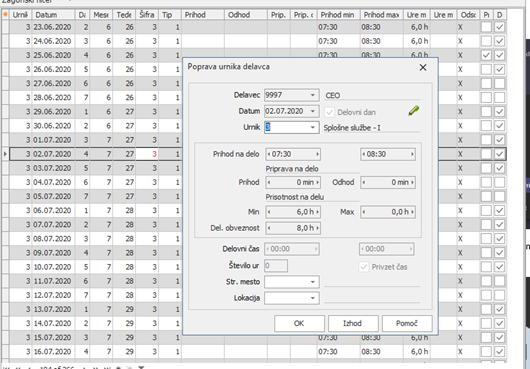Sort by the Datum column header
This screenshot has width=530, height=369.
coord(53,15)
